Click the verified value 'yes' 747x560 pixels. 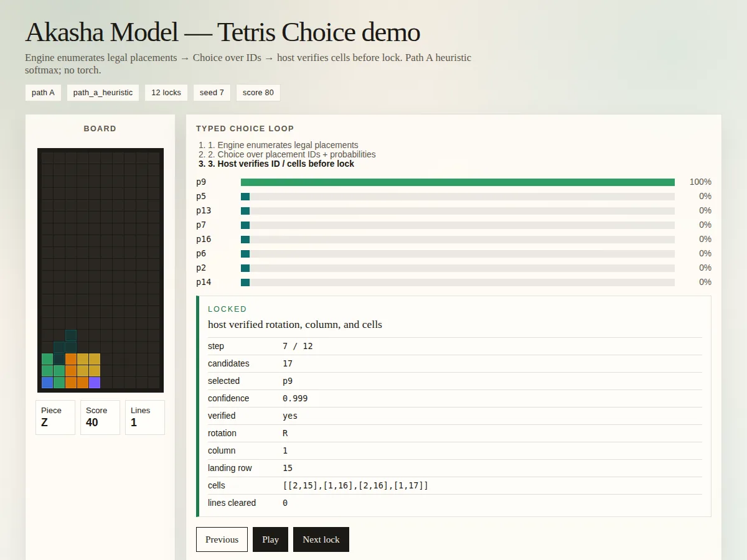[290, 416]
